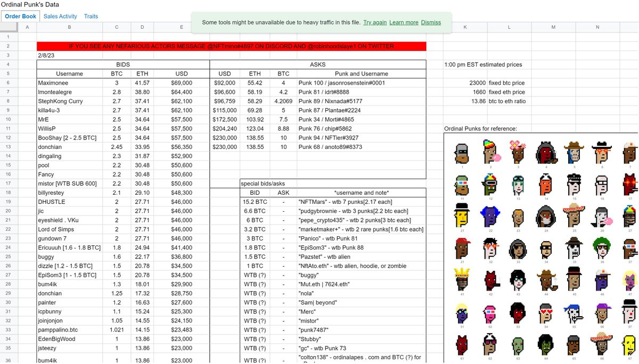Click the $23,483 USD cell
Viewport: 639px width, 364px height.
point(182,330)
